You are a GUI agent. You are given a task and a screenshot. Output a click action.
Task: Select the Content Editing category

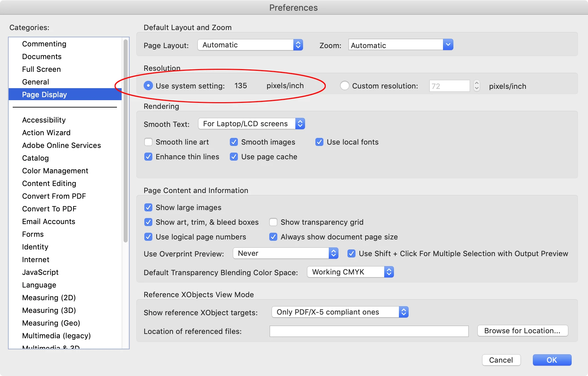point(65,183)
